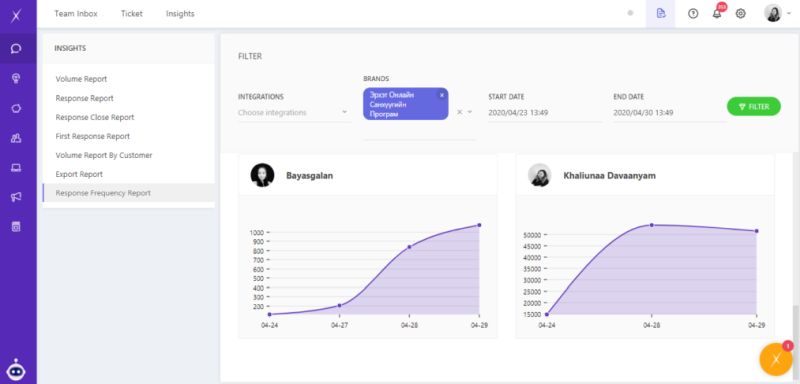Expand the Brands dropdown arrow
This screenshot has height=384, width=800.
(470, 112)
